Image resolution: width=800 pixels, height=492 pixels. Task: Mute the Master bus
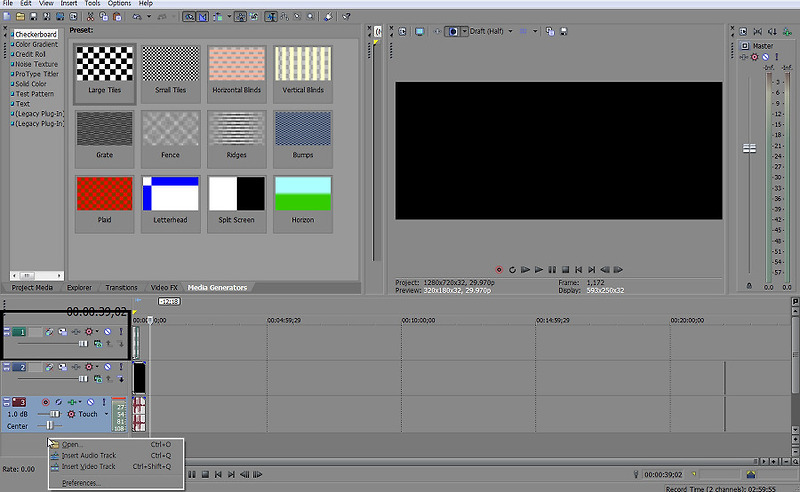765,57
